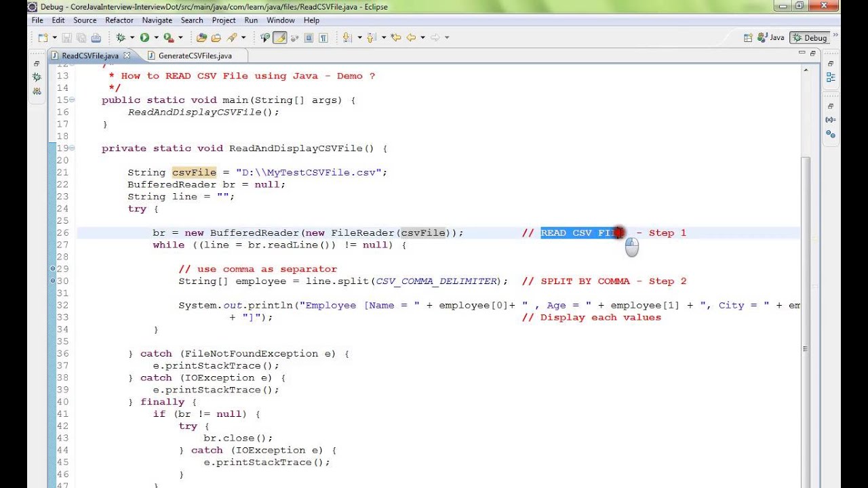
Task: Click the green Run button icon
Action: (144, 38)
